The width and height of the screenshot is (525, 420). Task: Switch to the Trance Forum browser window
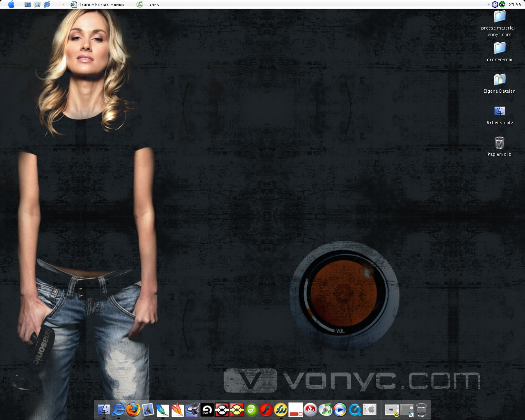click(x=99, y=5)
